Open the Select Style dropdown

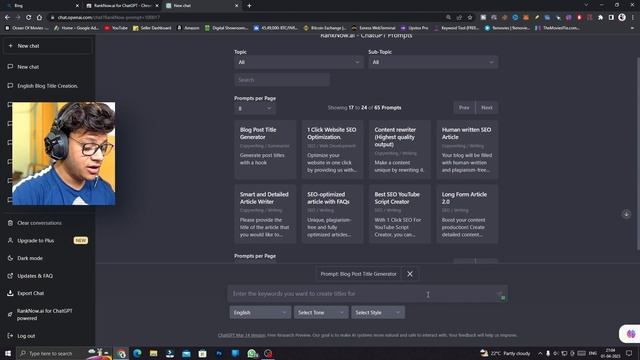click(x=378, y=312)
